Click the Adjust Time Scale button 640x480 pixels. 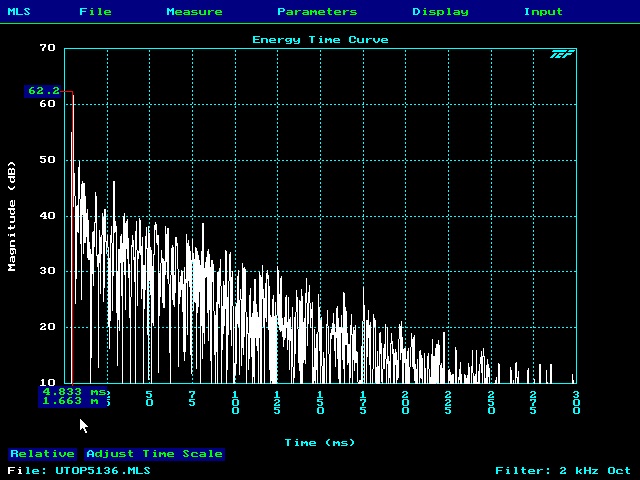(155, 454)
